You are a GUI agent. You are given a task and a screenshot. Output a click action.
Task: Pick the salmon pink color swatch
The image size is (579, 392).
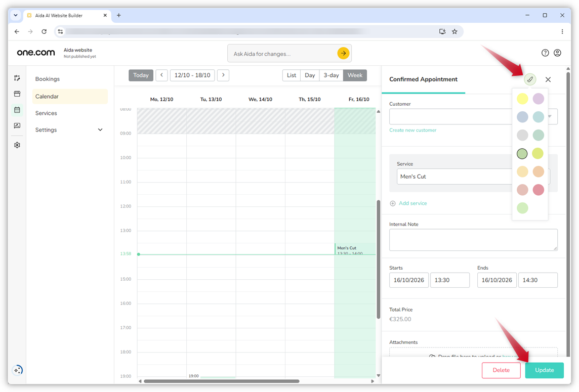coord(522,190)
